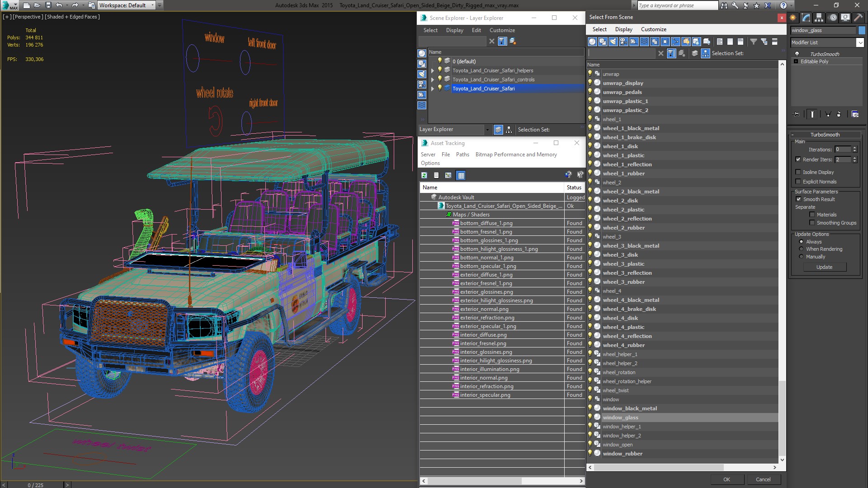Select When Rendering update radio button
This screenshot has height=488, width=868.
801,249
